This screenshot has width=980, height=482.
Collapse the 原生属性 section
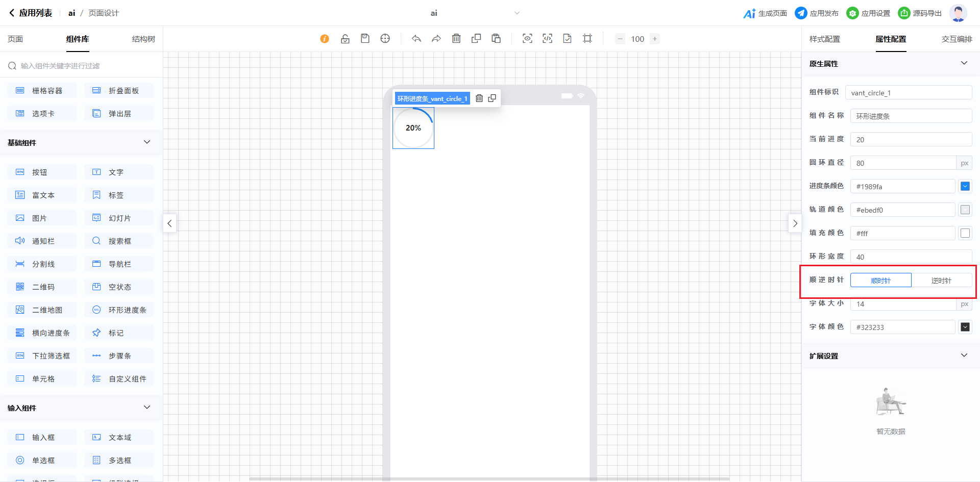coord(964,63)
